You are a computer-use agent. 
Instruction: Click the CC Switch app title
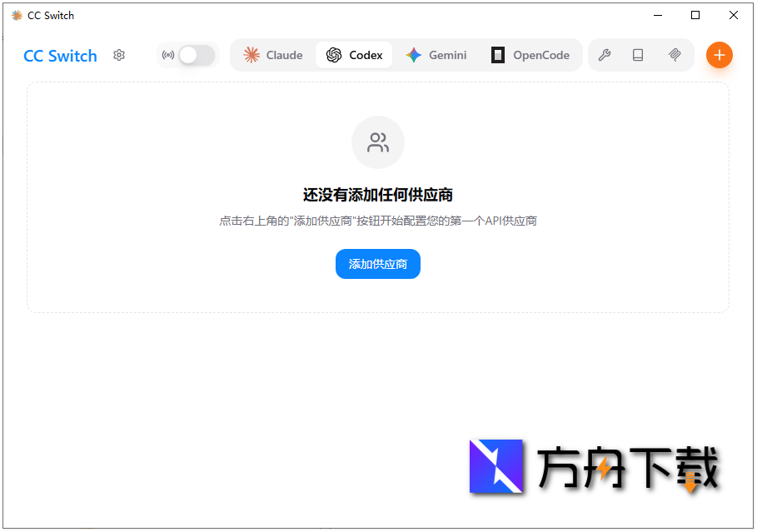tap(59, 56)
